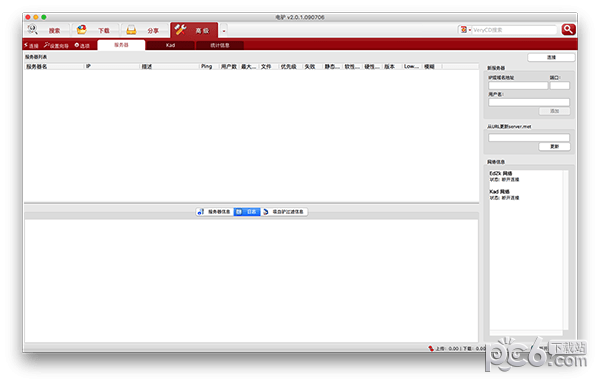The image size is (600, 384).
Task: Switch to the 服务器 subtab
Action: click(x=121, y=45)
